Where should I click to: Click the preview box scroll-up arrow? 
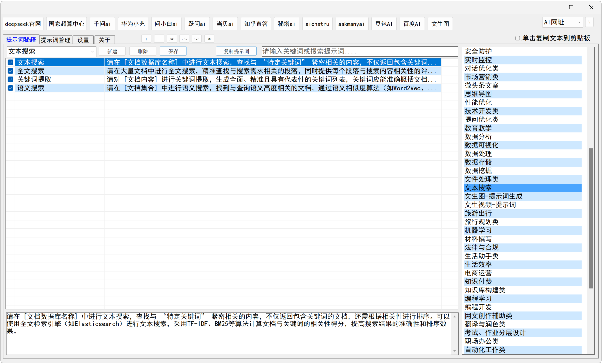point(454,316)
